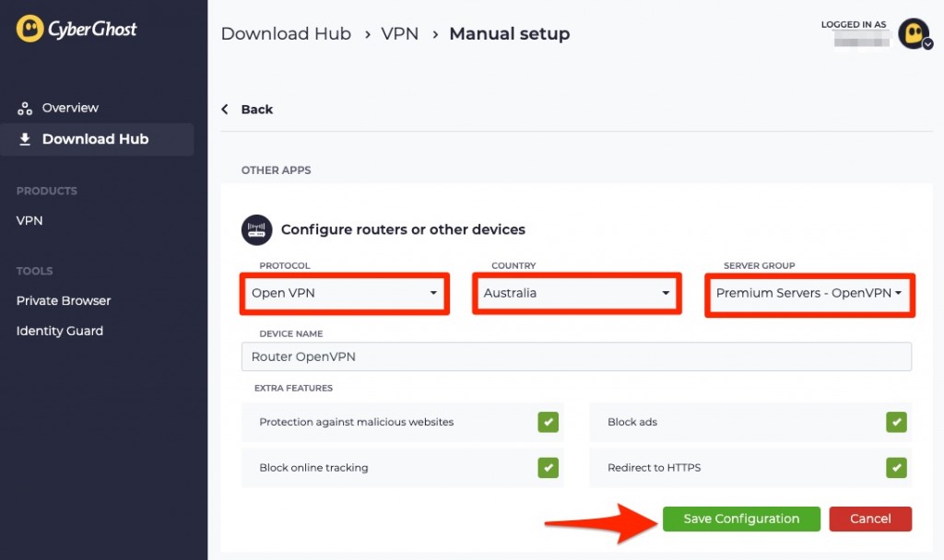The height and width of the screenshot is (560, 944).
Task: Click the Configure routers or other devices heading
Action: point(403,229)
